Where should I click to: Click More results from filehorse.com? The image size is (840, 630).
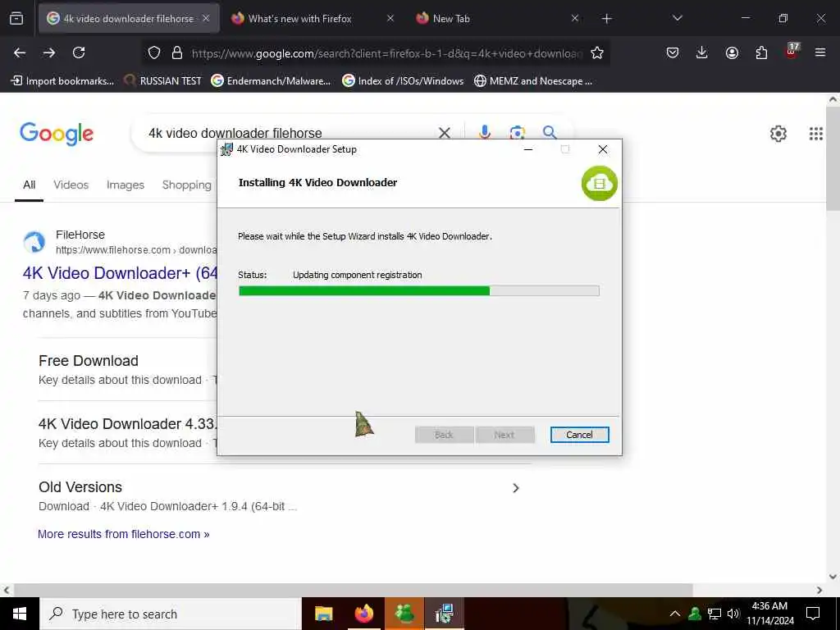123,534
